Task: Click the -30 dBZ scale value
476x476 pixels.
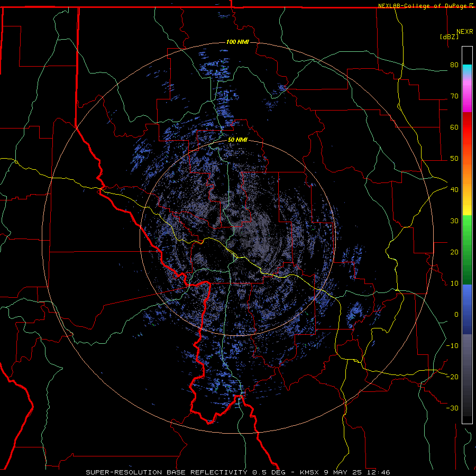Action: pos(452,408)
